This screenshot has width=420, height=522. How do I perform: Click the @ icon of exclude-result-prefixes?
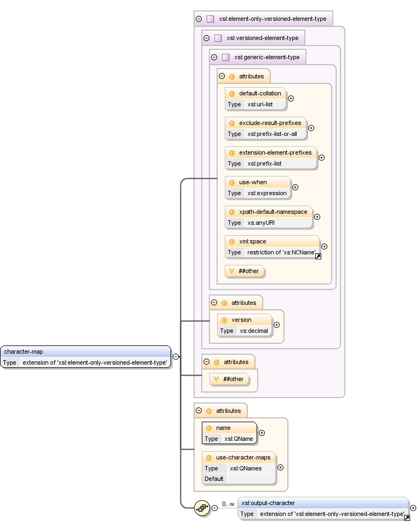click(232, 123)
